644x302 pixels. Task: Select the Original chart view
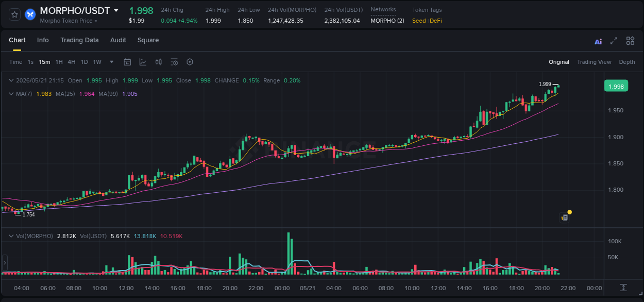559,62
